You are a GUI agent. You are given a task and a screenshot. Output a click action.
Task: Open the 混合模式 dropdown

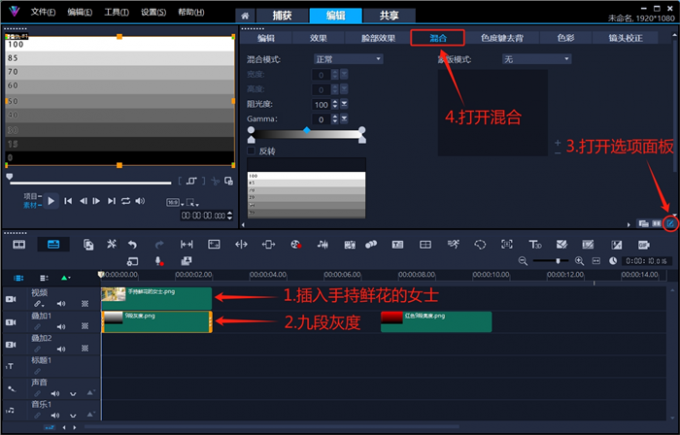pos(348,59)
